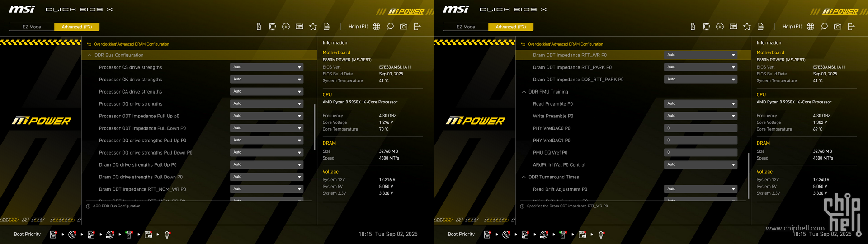Click the search magnifier in left BIOS toolbar
The image size is (868, 244).
(390, 27)
